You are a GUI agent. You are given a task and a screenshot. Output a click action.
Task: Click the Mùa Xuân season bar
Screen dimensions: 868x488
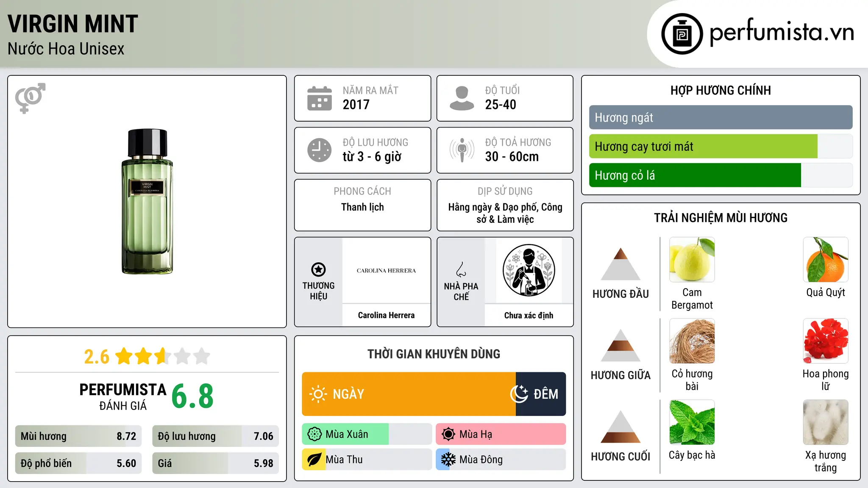pos(367,434)
